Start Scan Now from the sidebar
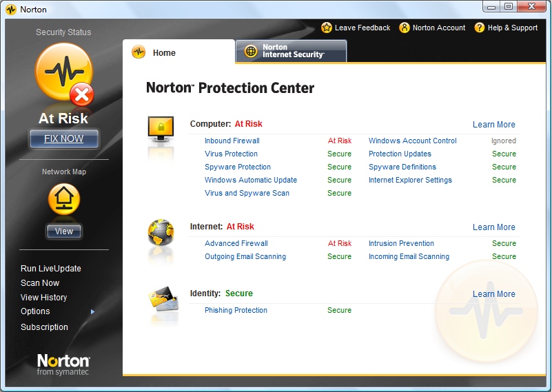 pos(40,283)
